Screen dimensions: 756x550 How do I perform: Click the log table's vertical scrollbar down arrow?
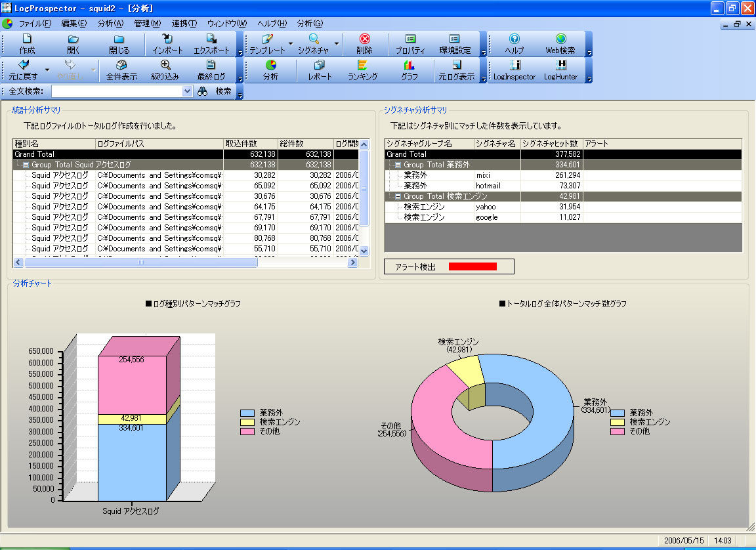364,250
